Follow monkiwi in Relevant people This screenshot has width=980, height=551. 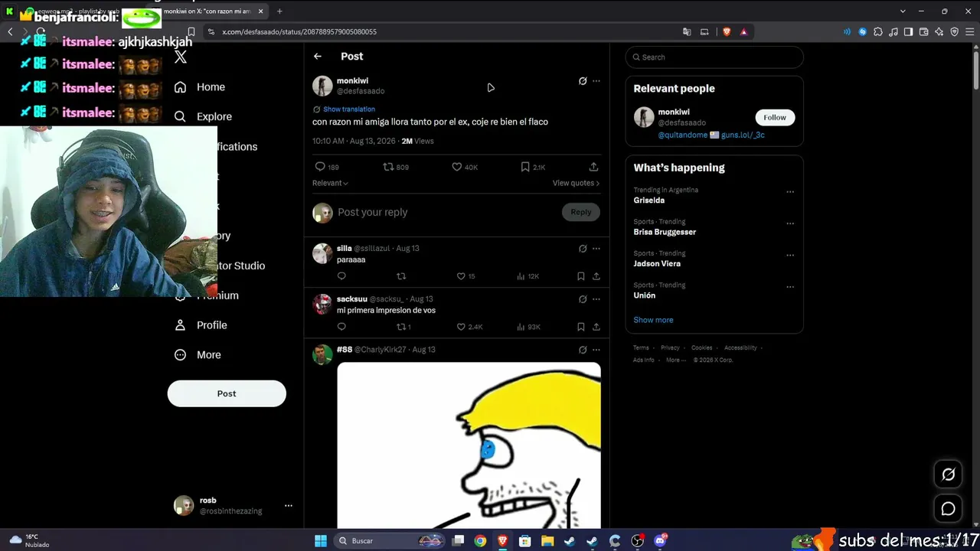point(775,117)
